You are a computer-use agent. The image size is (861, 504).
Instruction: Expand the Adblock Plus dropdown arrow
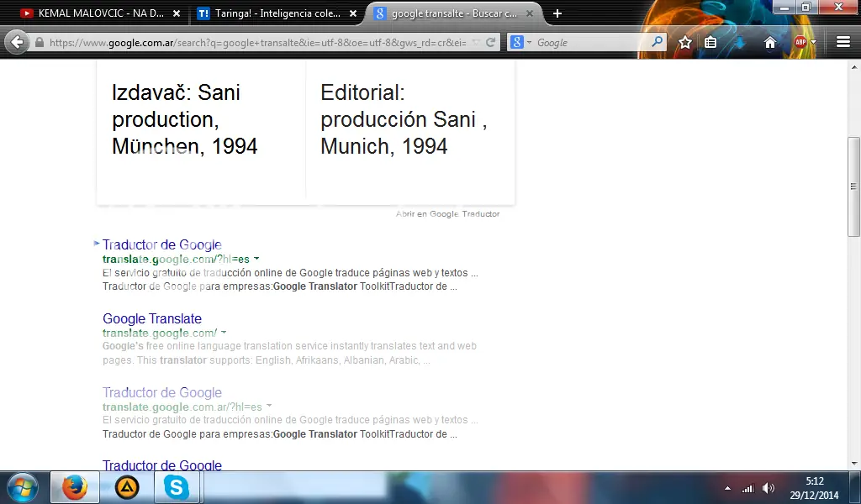click(x=813, y=42)
